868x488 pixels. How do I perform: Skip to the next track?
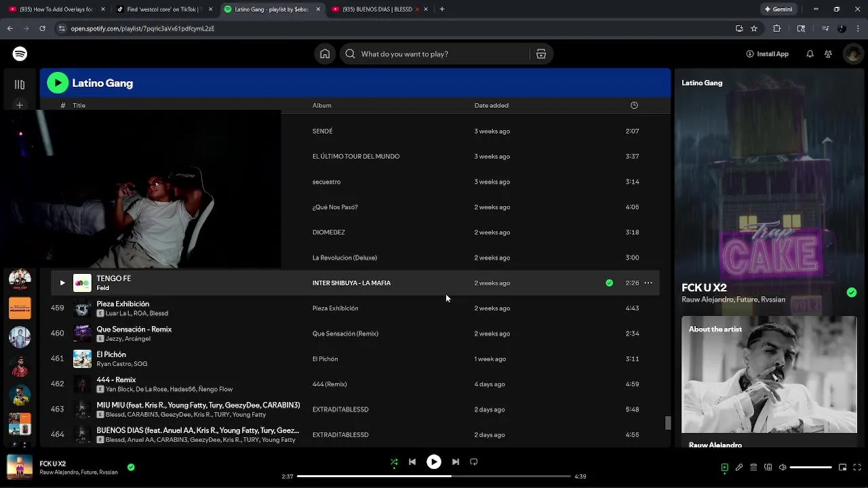[x=456, y=462]
